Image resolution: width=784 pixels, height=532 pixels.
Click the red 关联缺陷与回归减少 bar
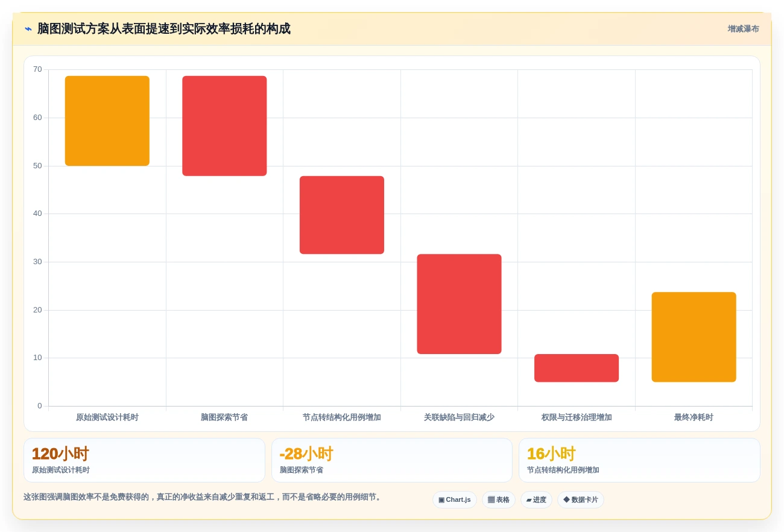[x=459, y=304]
